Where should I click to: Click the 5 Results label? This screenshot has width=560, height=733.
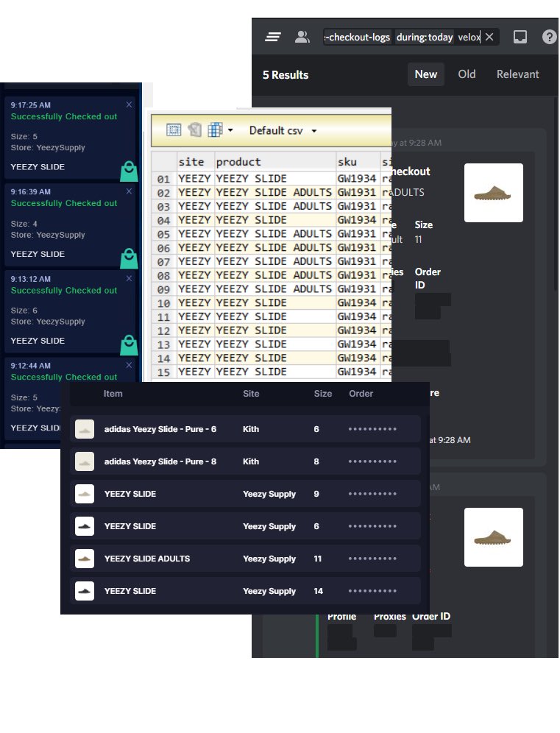pyautogui.click(x=285, y=75)
